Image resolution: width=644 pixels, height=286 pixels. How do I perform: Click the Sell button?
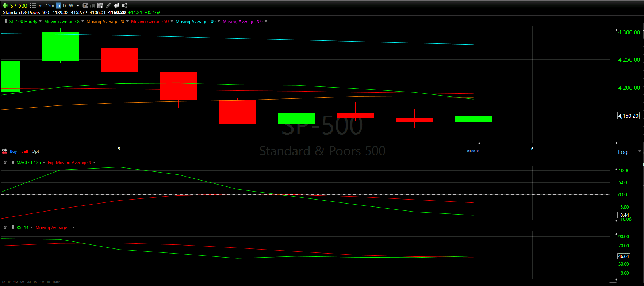24,151
